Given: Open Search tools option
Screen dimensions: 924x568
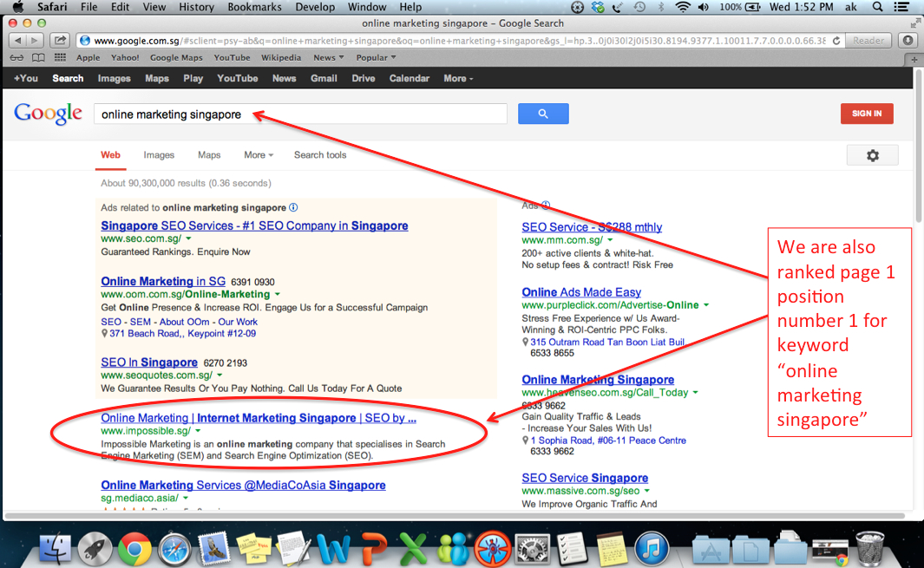Looking at the screenshot, I should [320, 155].
